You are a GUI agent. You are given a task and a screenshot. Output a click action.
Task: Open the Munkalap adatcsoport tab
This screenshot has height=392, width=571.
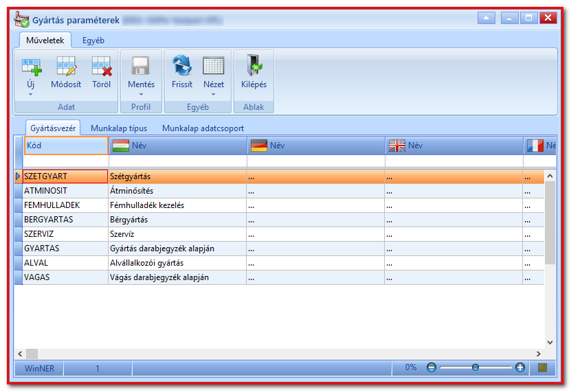pos(203,128)
